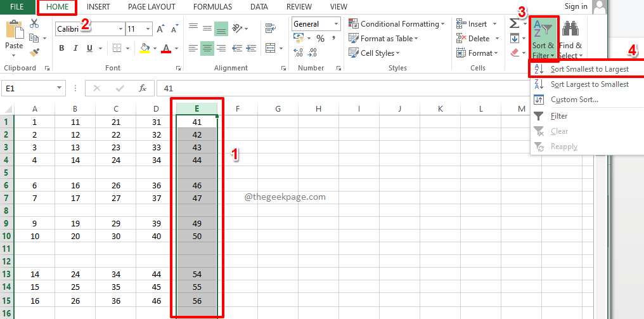Open the Calibri font name dropdown
644x319 pixels.
(120, 29)
